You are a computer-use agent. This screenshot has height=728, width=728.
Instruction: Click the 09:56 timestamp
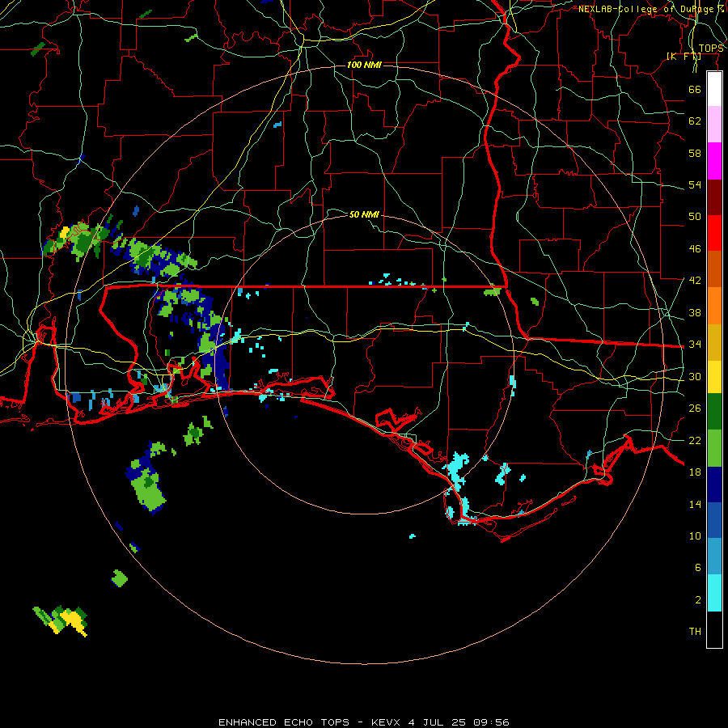pyautogui.click(x=491, y=722)
